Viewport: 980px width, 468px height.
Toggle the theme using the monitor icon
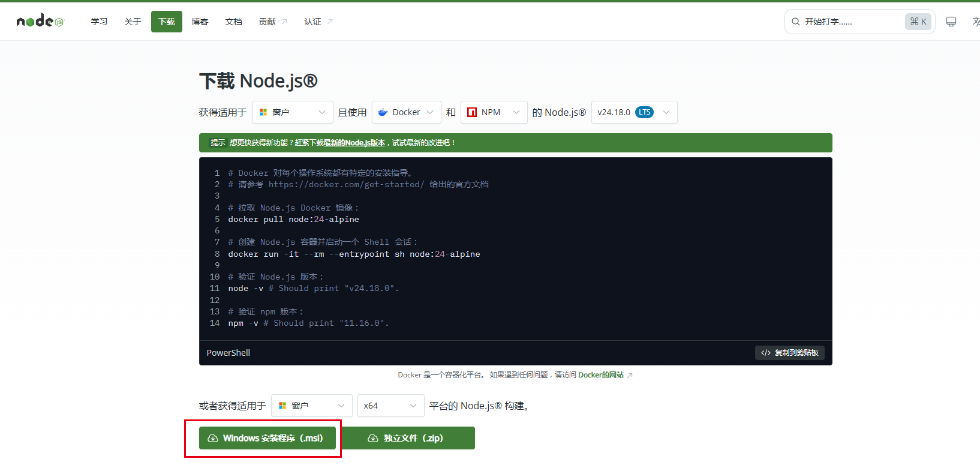tap(951, 22)
